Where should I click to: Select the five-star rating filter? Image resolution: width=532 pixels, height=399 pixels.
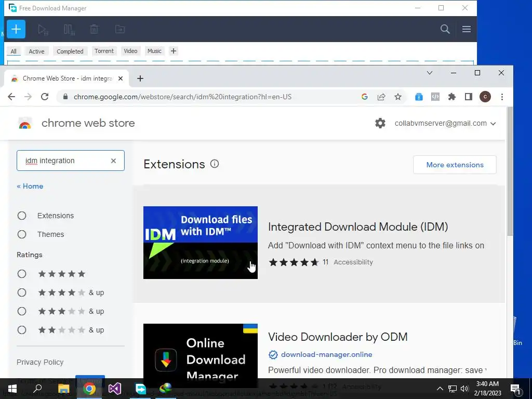click(22, 274)
